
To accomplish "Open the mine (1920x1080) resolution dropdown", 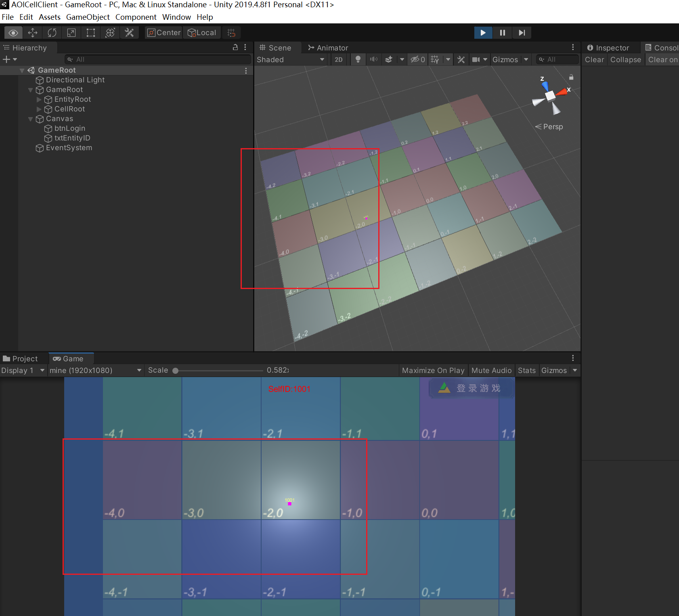I will (96, 370).
